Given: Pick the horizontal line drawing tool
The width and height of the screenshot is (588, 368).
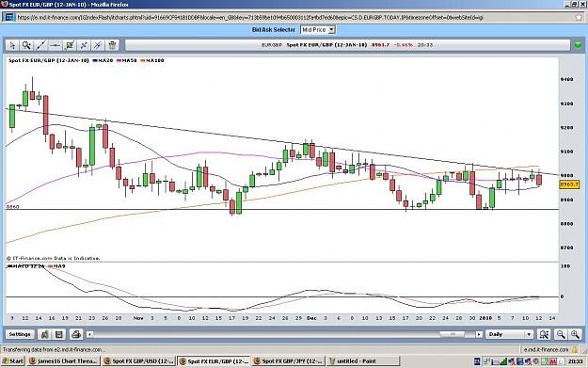Looking at the screenshot, I should pos(55,45).
